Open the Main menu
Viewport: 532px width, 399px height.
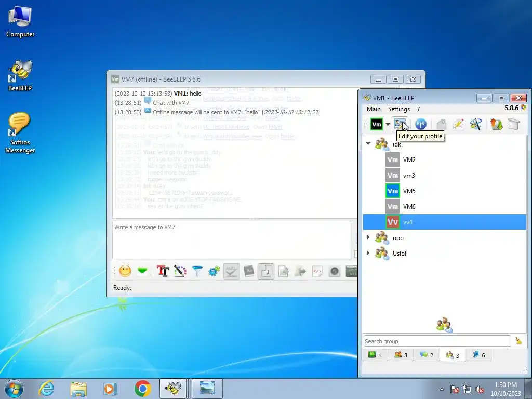374,109
